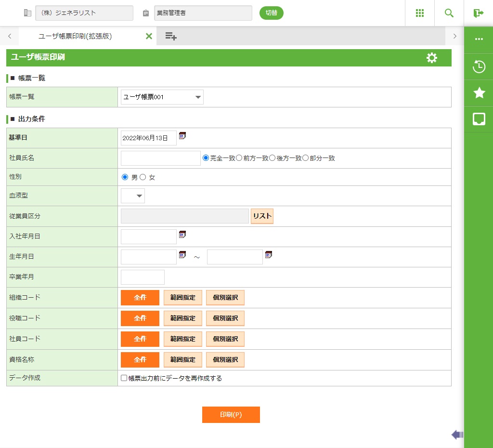Image resolution: width=493 pixels, height=448 pixels.
Task: Open favorites star icon in sidebar
Action: point(479,92)
